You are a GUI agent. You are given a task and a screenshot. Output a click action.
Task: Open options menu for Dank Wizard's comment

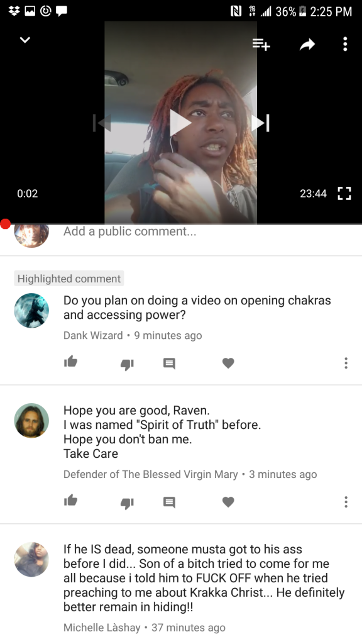point(346,363)
